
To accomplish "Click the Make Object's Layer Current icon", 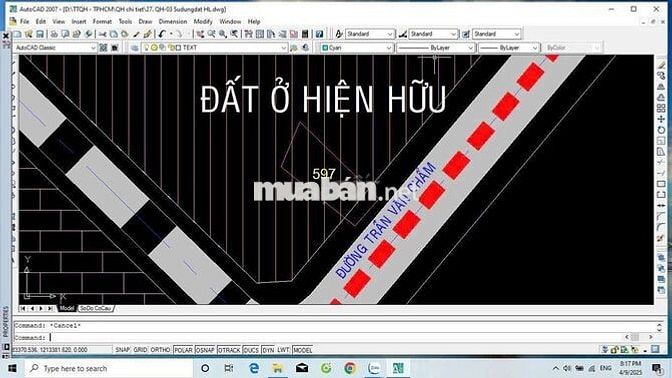I will click(294, 48).
